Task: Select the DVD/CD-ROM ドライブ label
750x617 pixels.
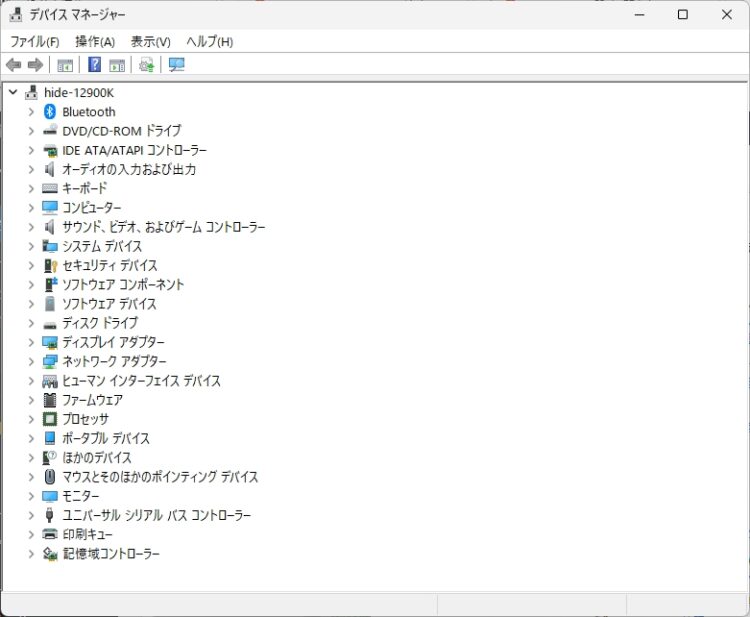Action: pos(122,131)
